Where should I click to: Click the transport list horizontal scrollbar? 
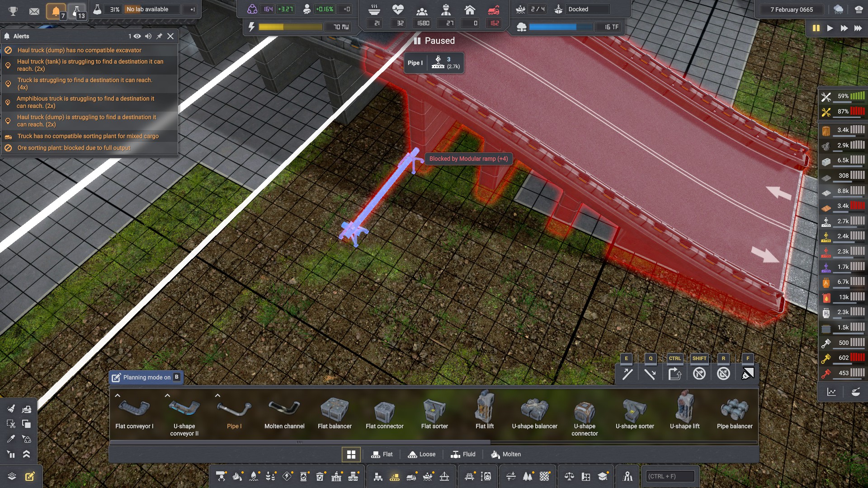299,442
